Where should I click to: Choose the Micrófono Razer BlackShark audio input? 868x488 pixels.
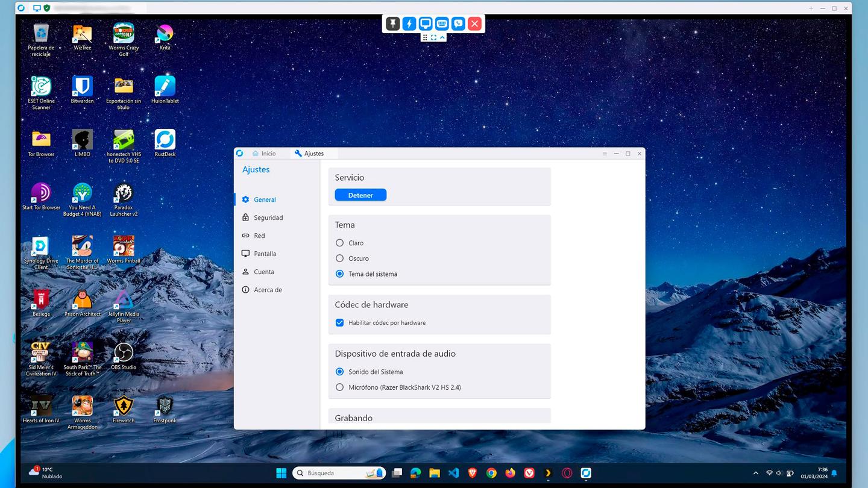(340, 387)
